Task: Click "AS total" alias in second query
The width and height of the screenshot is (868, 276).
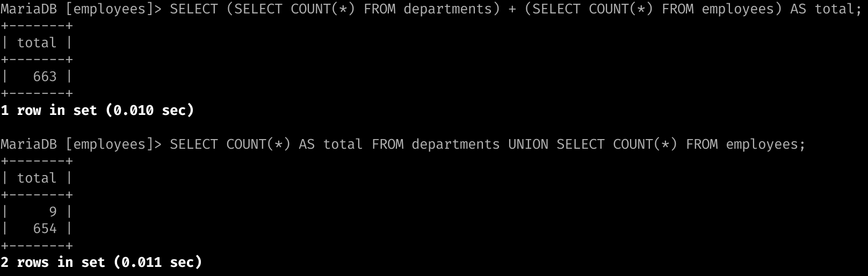Action: pos(330,144)
